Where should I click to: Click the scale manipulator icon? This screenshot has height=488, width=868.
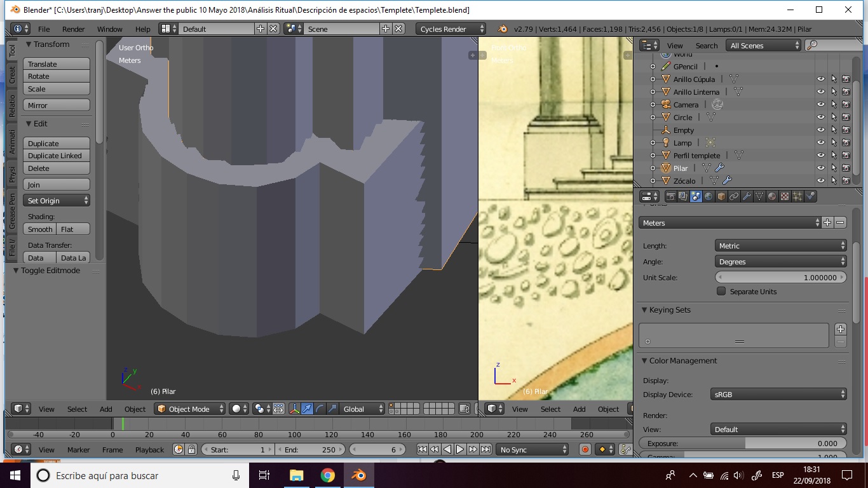tap(332, 409)
